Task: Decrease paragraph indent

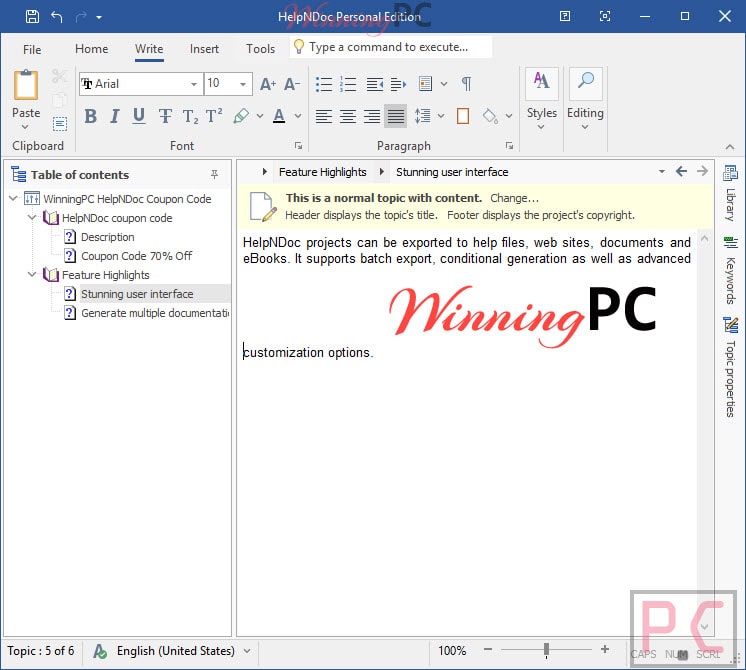Action: coord(374,84)
